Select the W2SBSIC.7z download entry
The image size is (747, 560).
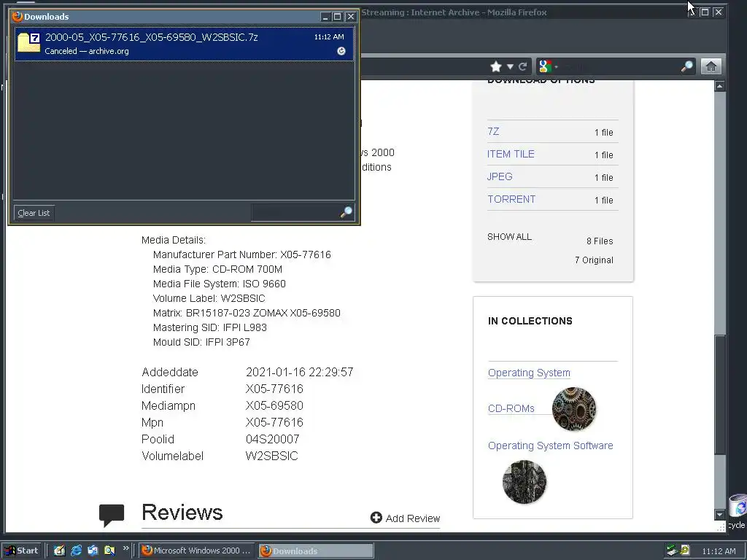point(185,44)
